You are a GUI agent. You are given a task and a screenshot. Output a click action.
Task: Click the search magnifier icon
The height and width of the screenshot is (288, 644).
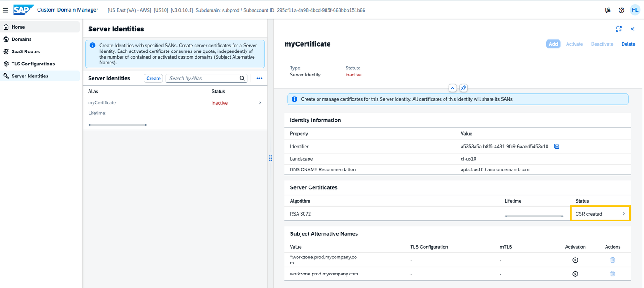point(242,78)
